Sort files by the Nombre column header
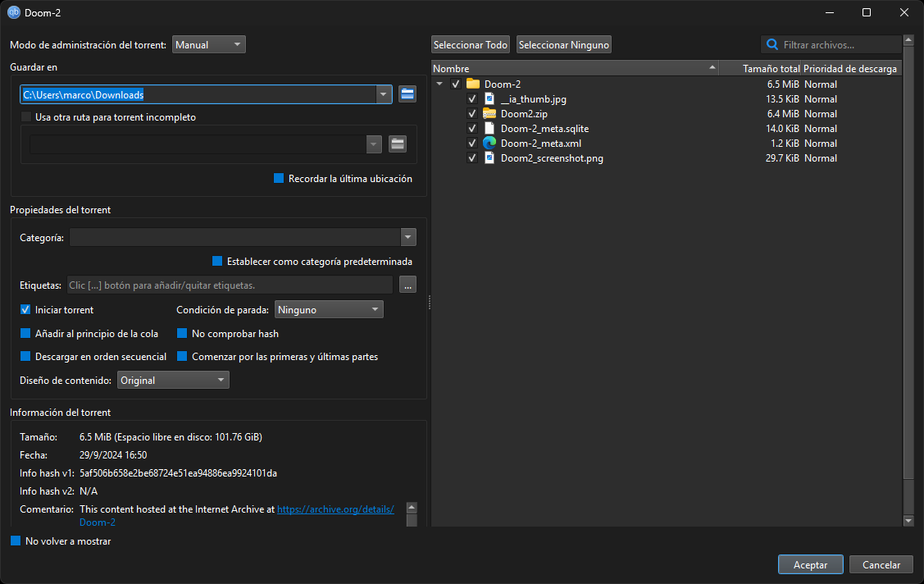924x584 pixels. 574,69
